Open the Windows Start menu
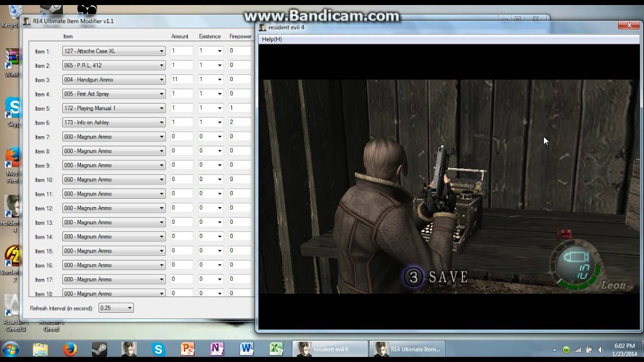 click(11, 349)
